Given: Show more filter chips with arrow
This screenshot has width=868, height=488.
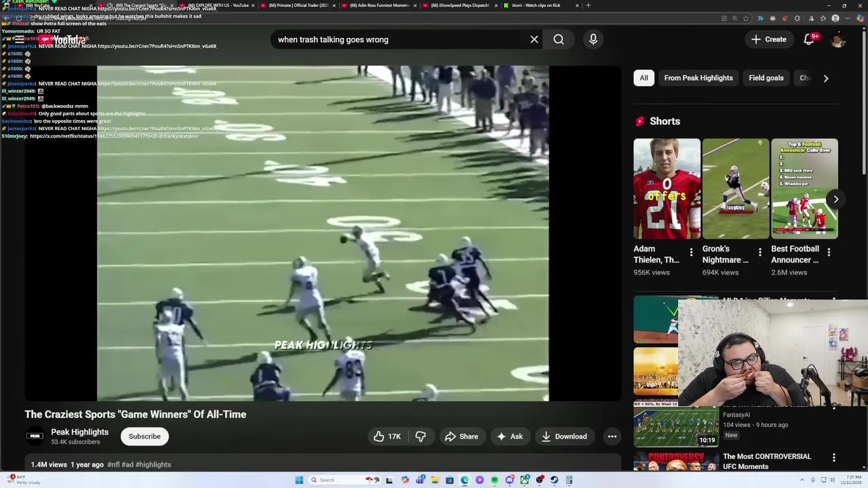Looking at the screenshot, I should [x=826, y=78].
